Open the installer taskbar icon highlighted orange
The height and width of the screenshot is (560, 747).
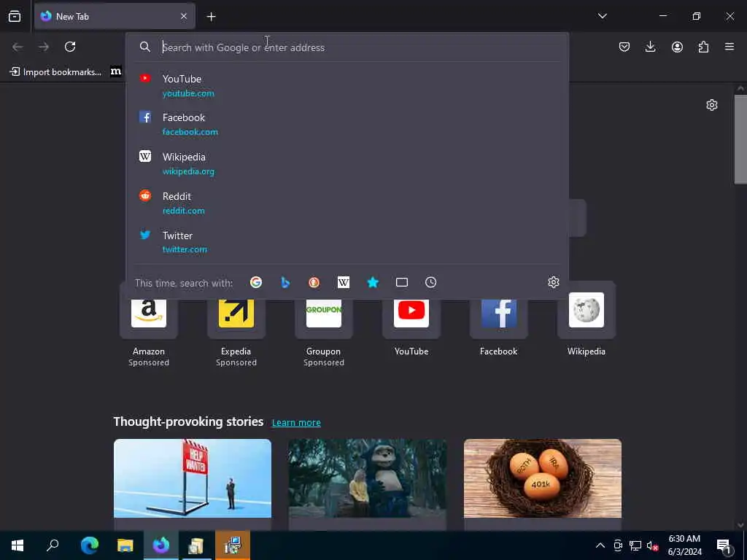[233, 545]
